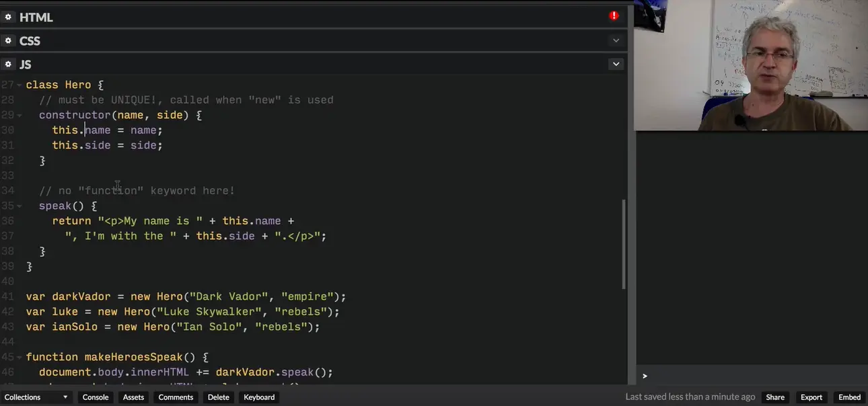Collapse makeHeroesSpeak fold arrow on line 45

(19, 358)
